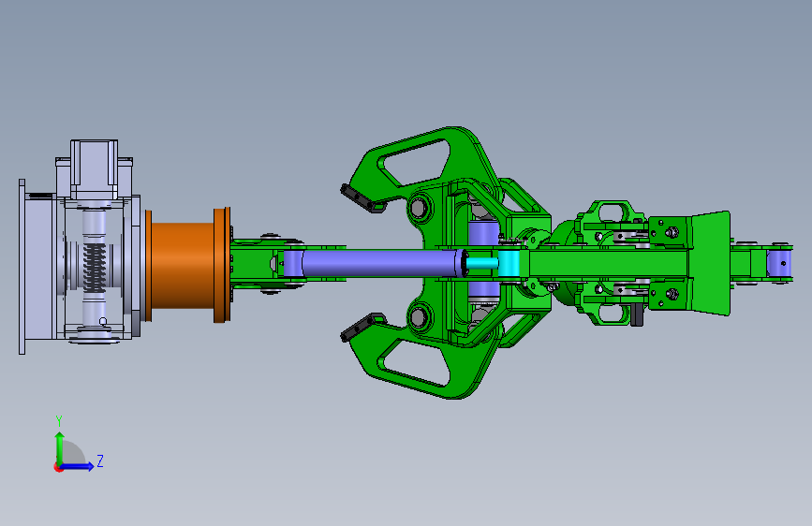The width and height of the screenshot is (812, 526).
Task: Click the blue Z axis arrow of the triad
Action: (x=78, y=466)
